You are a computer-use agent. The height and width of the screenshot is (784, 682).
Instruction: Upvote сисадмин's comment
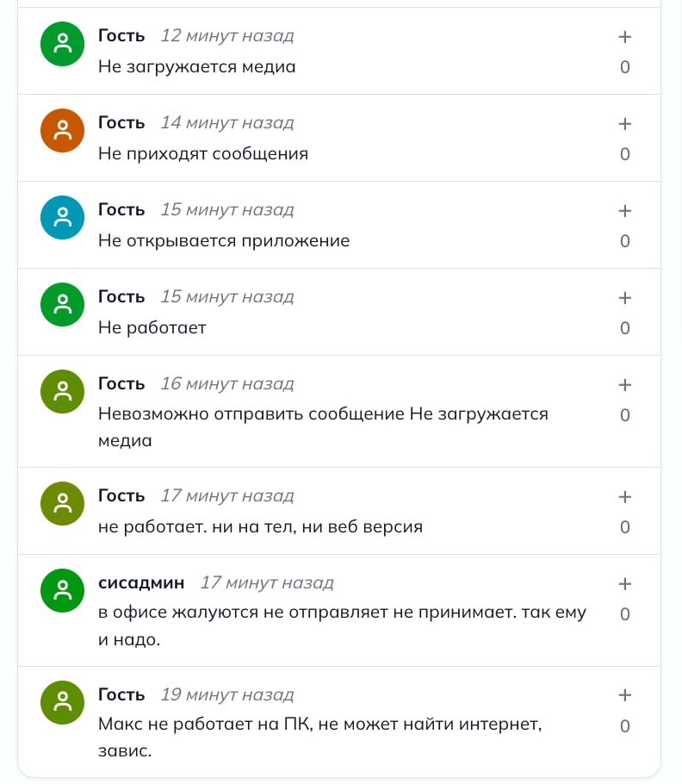[x=625, y=584]
